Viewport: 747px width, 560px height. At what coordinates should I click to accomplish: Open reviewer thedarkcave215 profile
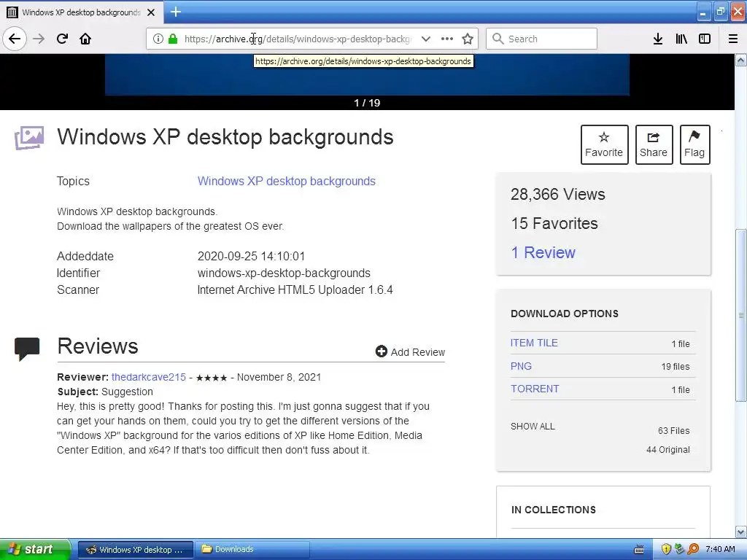[149, 377]
